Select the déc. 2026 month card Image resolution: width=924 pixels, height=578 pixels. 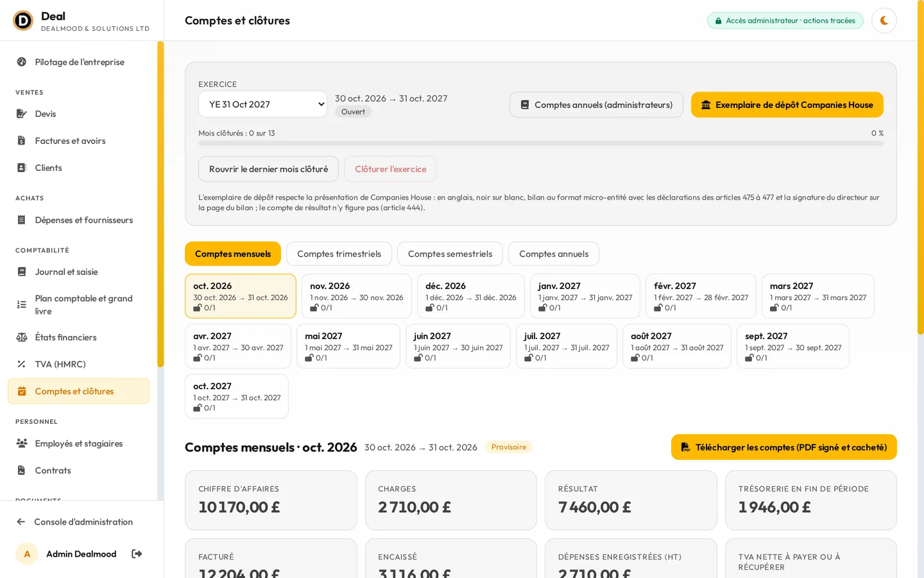click(x=471, y=296)
